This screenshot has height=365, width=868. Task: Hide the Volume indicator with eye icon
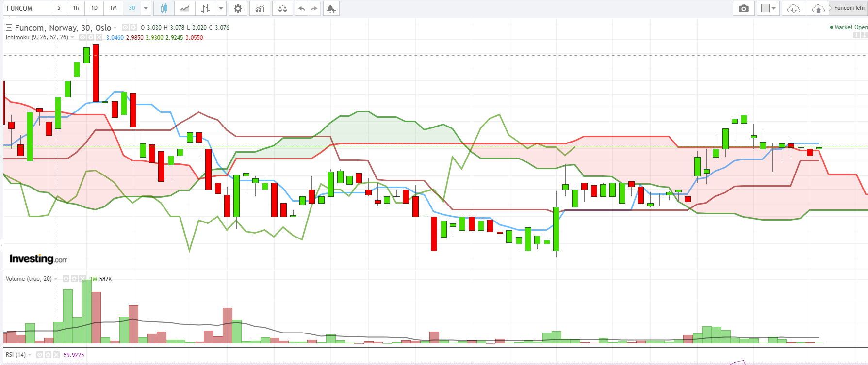coord(66,279)
